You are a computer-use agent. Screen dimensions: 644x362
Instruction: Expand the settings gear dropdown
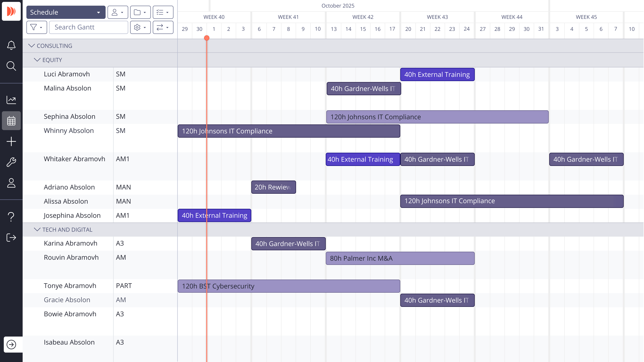click(x=140, y=27)
